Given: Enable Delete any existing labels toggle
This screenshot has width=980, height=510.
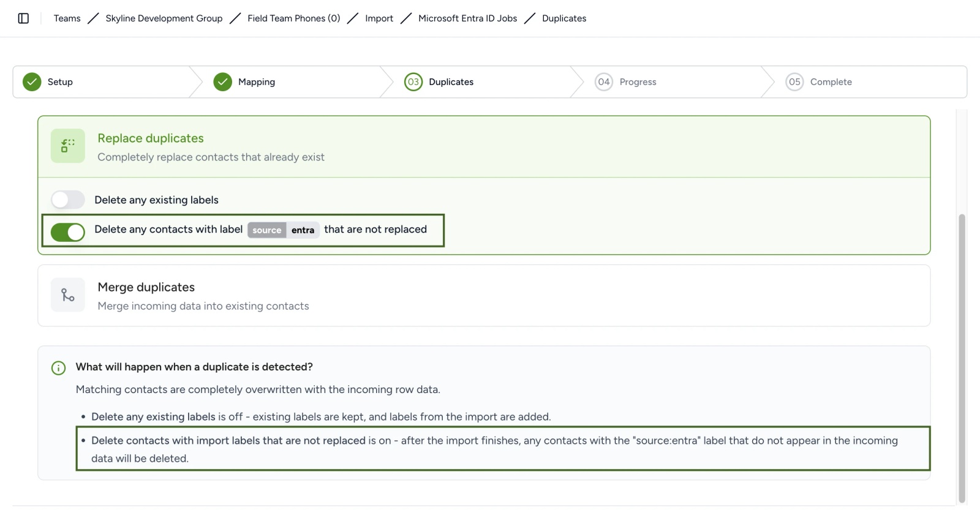Looking at the screenshot, I should pos(68,200).
